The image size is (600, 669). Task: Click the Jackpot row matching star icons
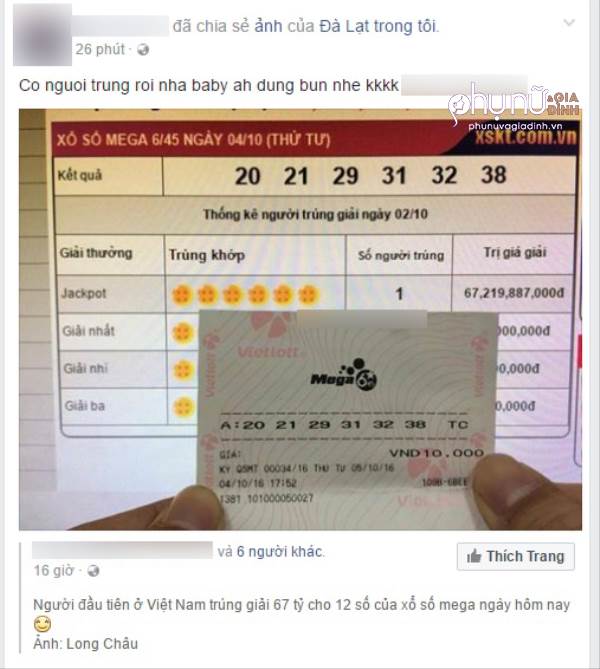pyautogui.click(x=245, y=294)
